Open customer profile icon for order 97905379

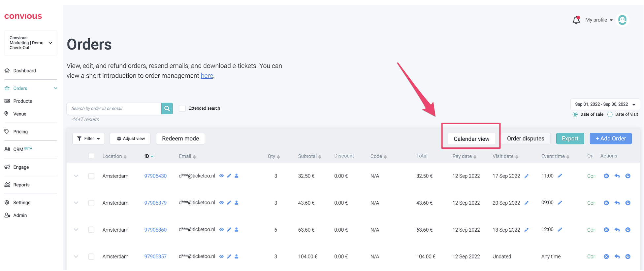[237, 203]
